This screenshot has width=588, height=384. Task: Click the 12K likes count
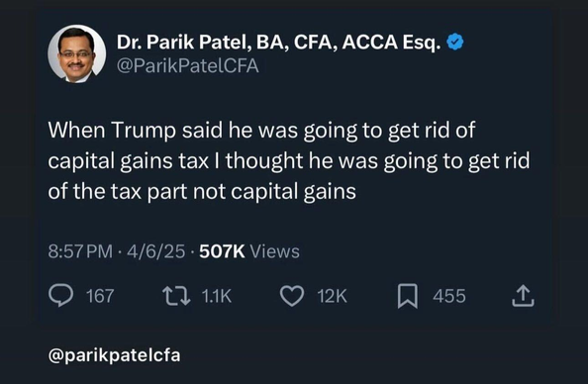click(333, 296)
